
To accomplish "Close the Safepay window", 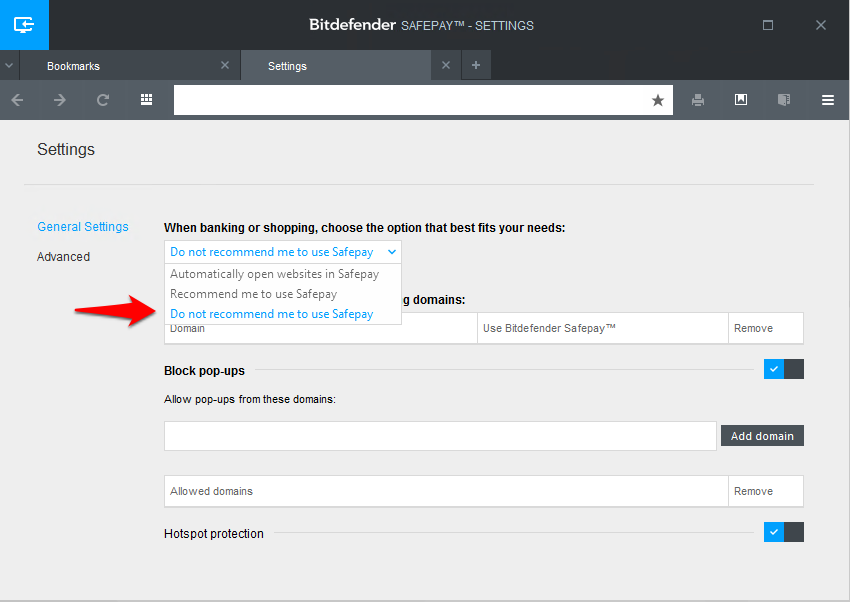I will [x=821, y=25].
